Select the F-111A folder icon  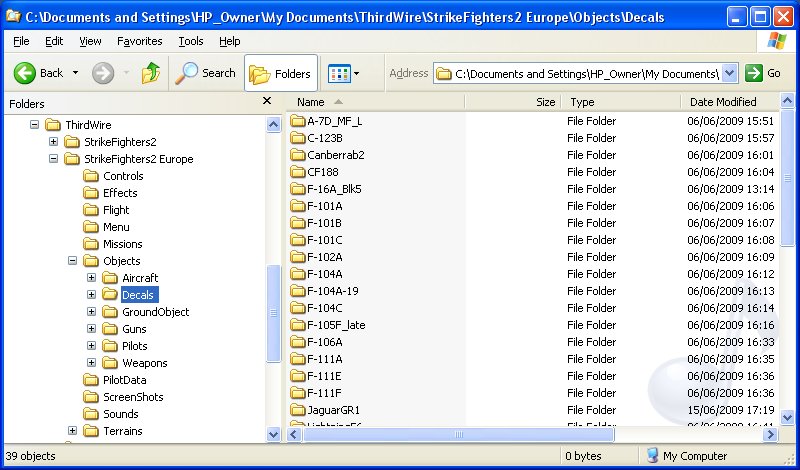(297, 359)
